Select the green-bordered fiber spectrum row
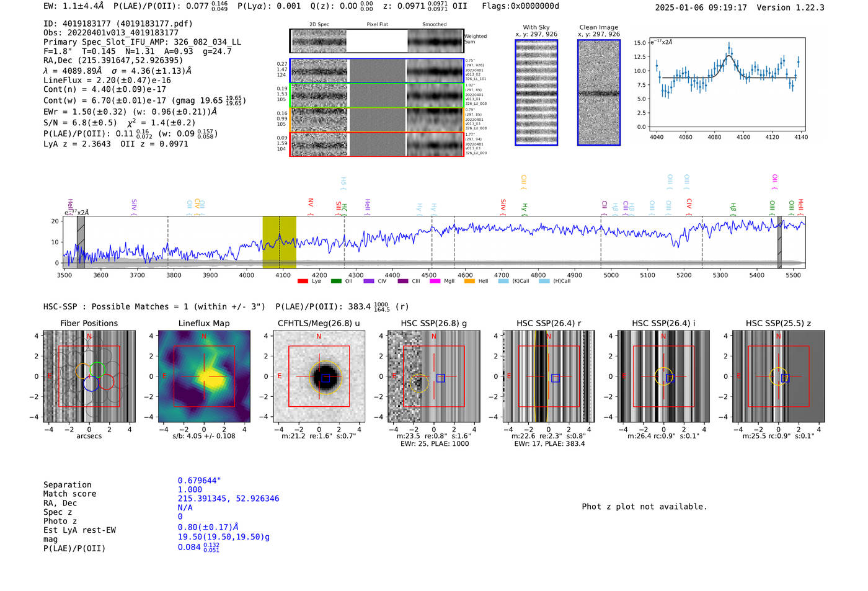868x591 pixels. (x=377, y=96)
